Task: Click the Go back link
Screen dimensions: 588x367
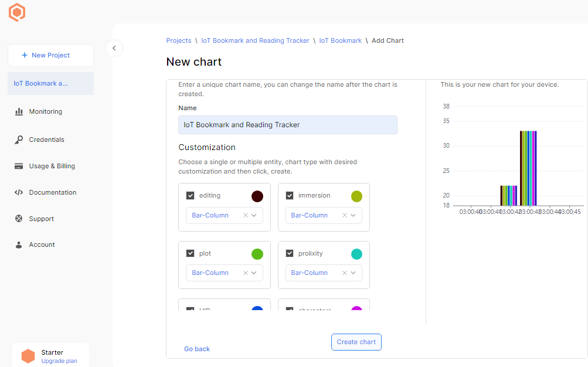Action: click(196, 349)
